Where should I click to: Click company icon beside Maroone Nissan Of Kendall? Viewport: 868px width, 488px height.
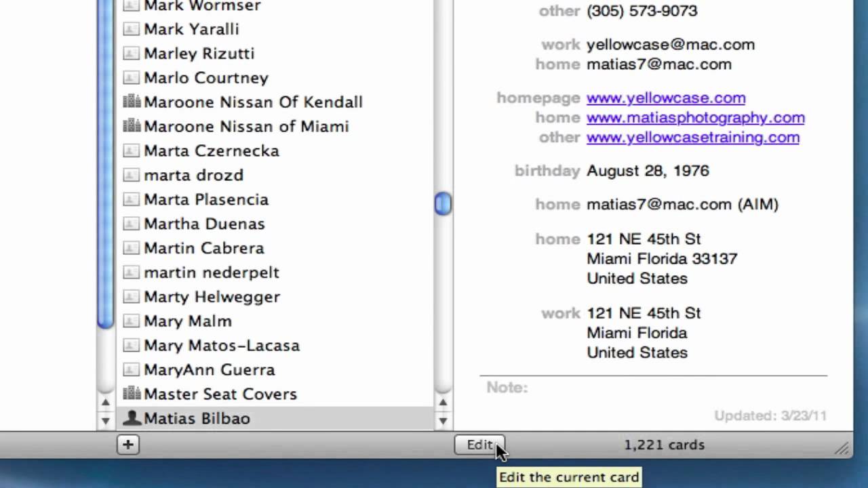pos(132,102)
